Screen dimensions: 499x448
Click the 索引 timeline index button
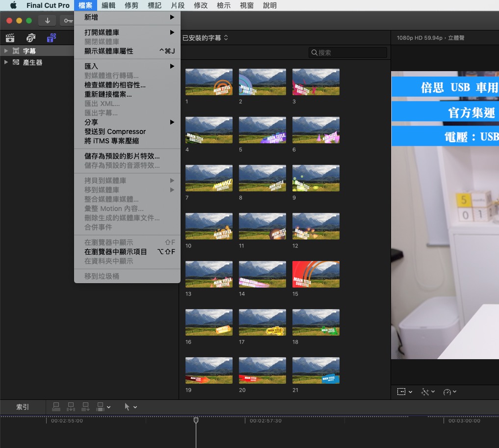[23, 407]
